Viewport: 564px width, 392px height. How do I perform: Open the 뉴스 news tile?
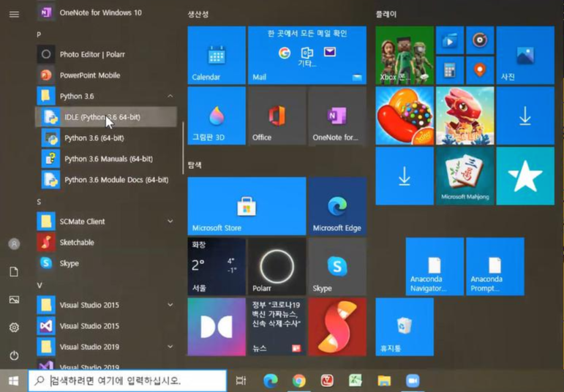pyautogui.click(x=277, y=327)
